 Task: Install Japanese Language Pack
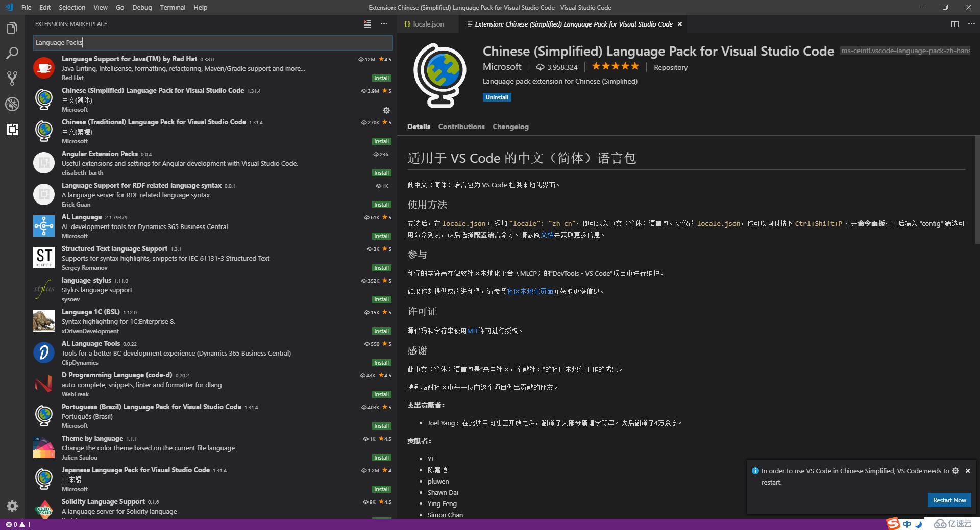[381, 489]
